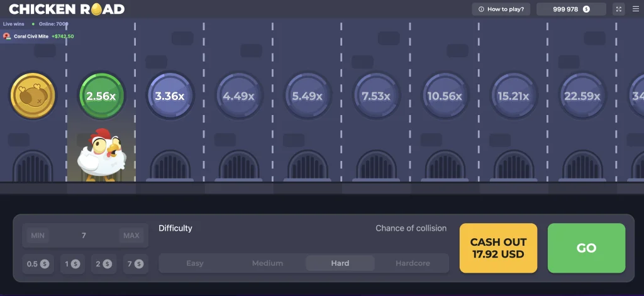Set bet to MAX

point(131,235)
